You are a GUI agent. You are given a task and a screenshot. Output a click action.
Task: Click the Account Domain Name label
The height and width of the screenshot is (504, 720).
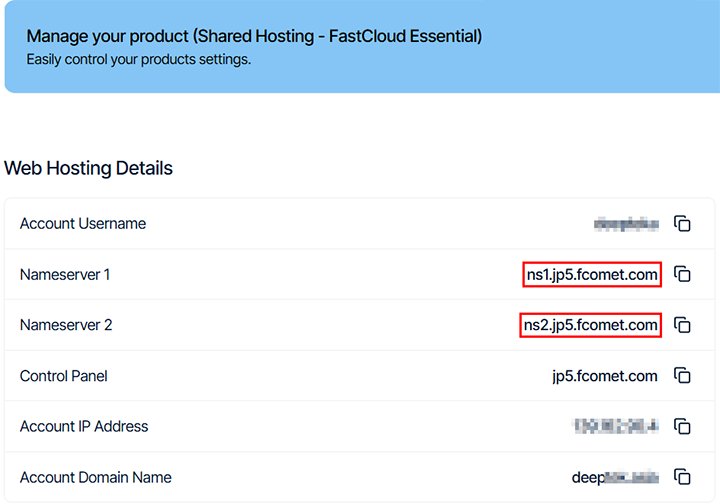(96, 477)
